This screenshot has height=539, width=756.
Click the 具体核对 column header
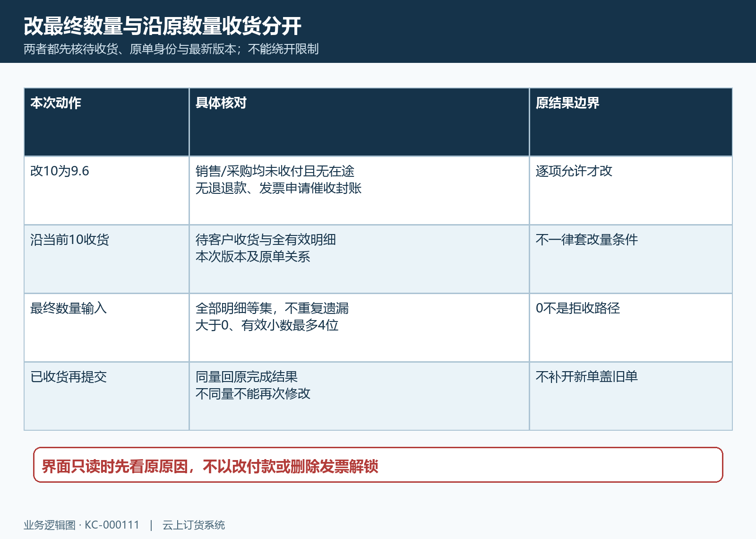359,122
